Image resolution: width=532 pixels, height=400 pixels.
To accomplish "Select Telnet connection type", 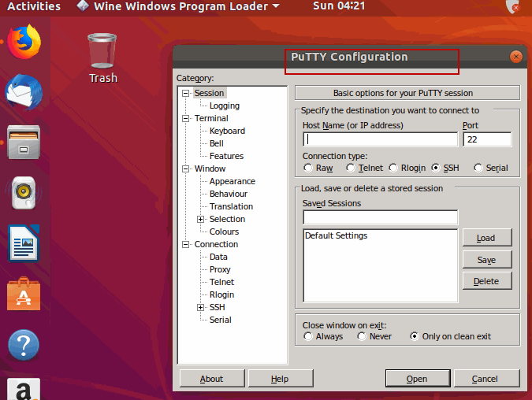I will pyautogui.click(x=351, y=168).
